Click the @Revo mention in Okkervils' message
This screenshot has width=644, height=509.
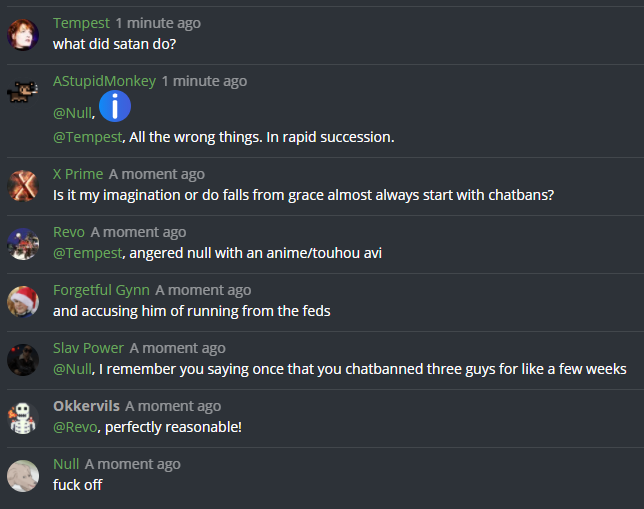click(x=75, y=427)
